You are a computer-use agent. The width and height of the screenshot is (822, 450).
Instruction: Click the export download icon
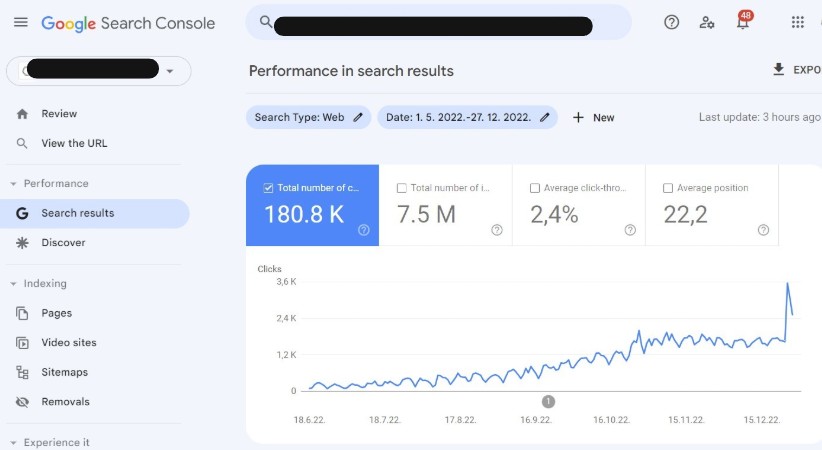pyautogui.click(x=778, y=69)
